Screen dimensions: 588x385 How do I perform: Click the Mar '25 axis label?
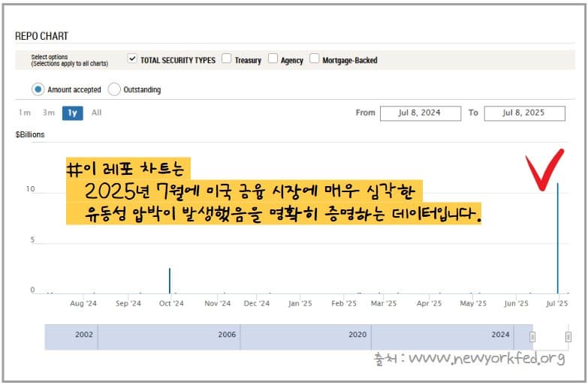[x=384, y=303]
